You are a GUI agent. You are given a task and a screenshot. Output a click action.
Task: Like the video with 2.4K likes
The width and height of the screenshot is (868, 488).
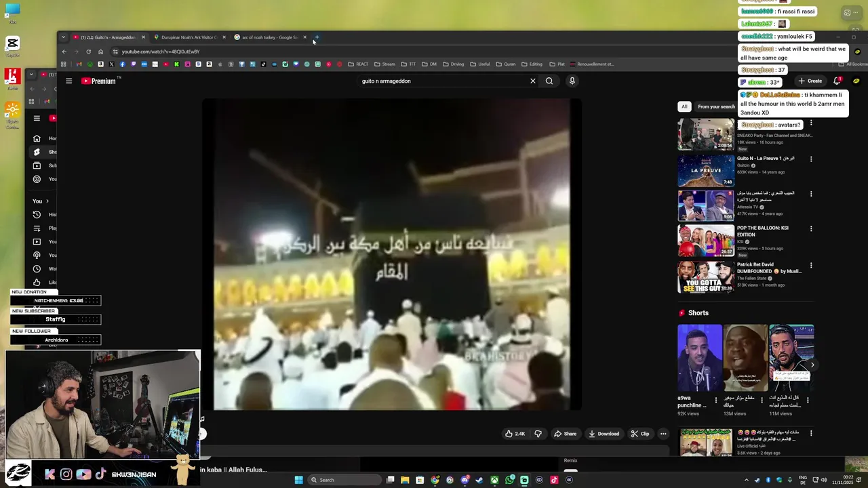tap(515, 434)
